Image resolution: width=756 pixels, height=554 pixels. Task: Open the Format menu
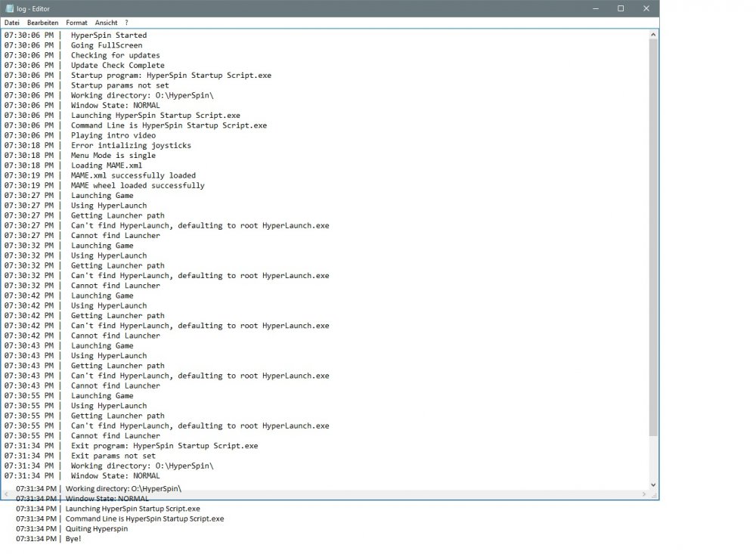point(76,23)
